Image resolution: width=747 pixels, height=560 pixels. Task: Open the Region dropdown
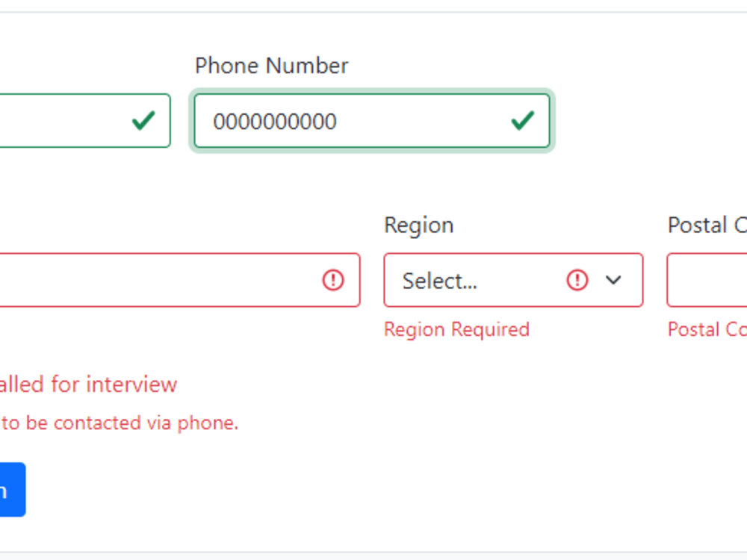[x=512, y=280]
